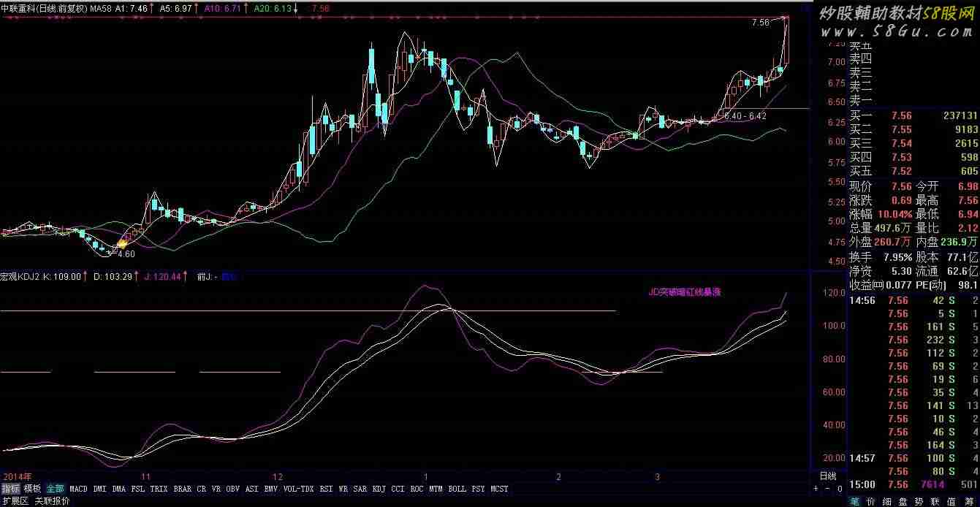Click the plus zoom-in button

[816, 489]
